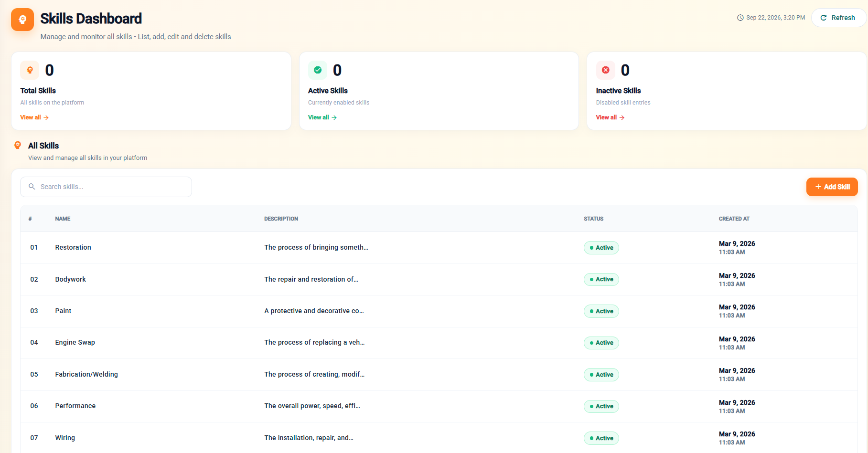The height and width of the screenshot is (453, 868).
Task: Select the Performance skill name
Action: 75,406
